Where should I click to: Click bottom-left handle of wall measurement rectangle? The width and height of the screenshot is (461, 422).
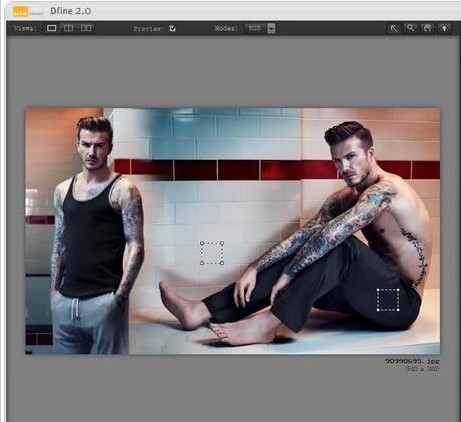pyautogui.click(x=202, y=263)
